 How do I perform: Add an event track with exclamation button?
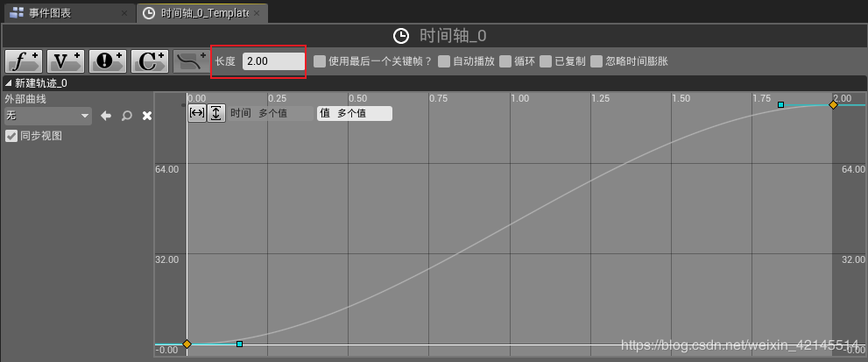108,61
